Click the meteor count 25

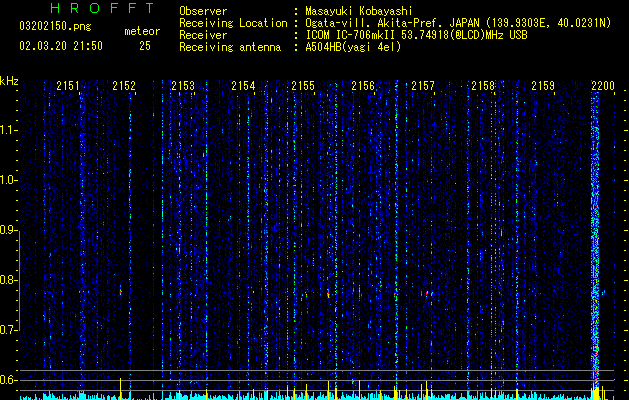tap(145, 46)
